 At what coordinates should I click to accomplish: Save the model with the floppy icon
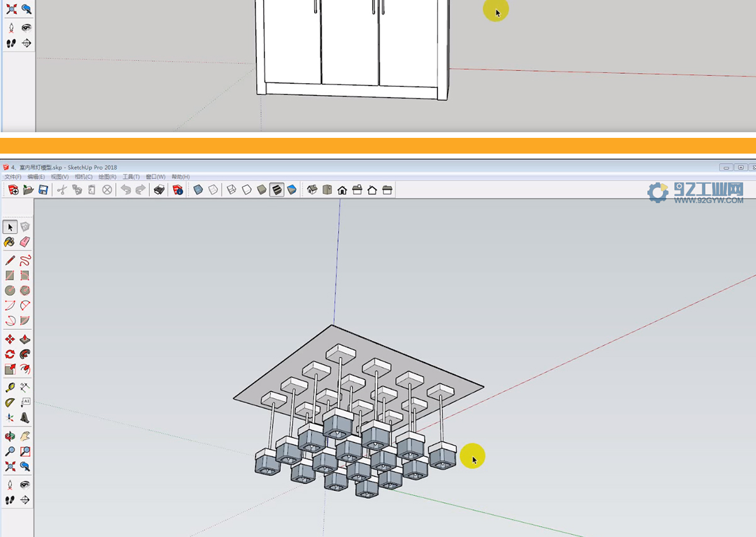click(x=43, y=189)
